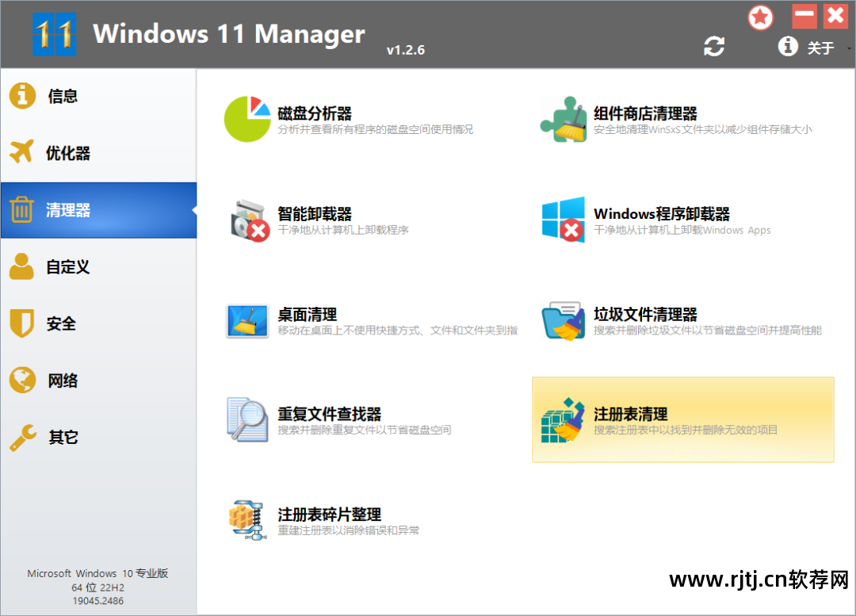Image resolution: width=856 pixels, height=616 pixels.
Task: Click the 组件商店清理器 puzzle icon
Action: coord(564,119)
